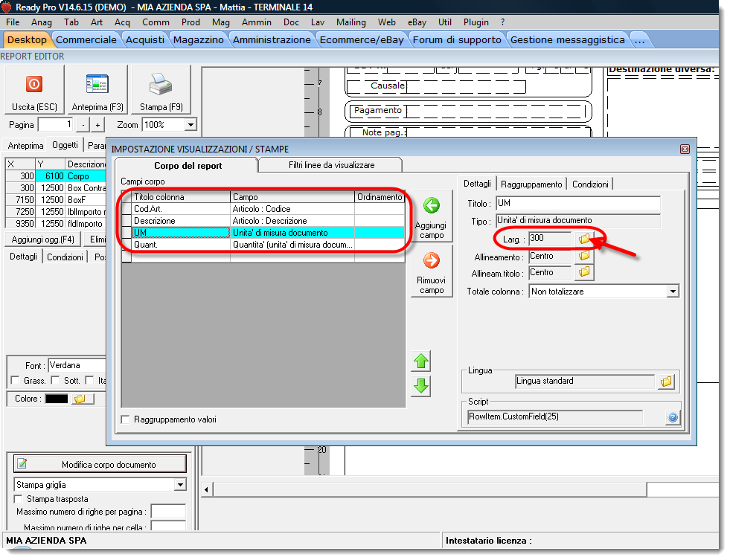Switch to Filtri linee da visualizzare tab
730x560 pixels.
coord(331,165)
